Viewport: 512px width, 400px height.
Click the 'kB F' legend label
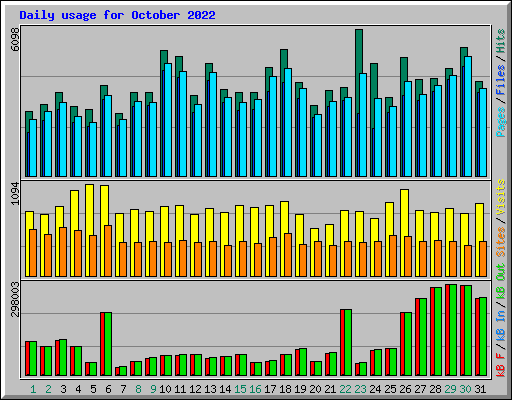tap(501, 364)
